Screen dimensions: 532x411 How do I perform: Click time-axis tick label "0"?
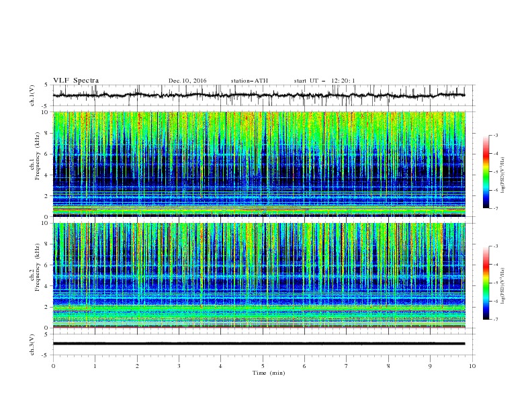click(53, 366)
